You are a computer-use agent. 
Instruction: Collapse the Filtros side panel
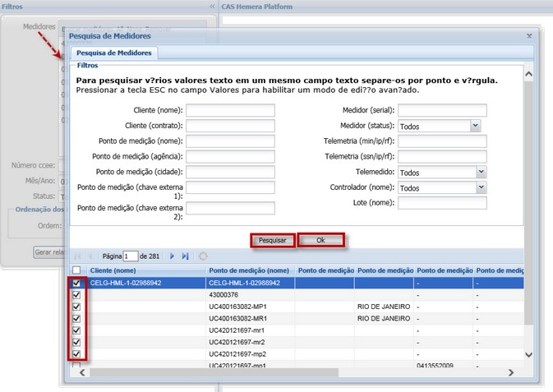click(212, 6)
